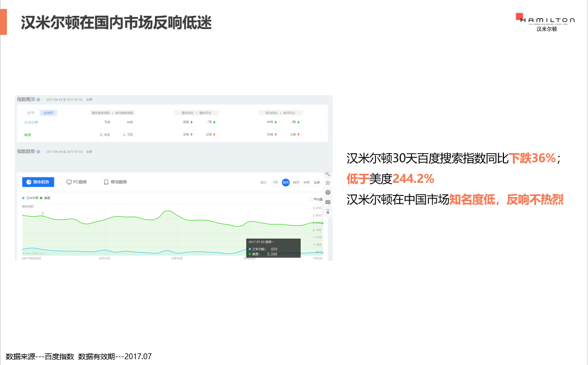Viewport: 588px width, 365px height.
Task: Switch to the 近30天 tab
Action: tap(48, 113)
